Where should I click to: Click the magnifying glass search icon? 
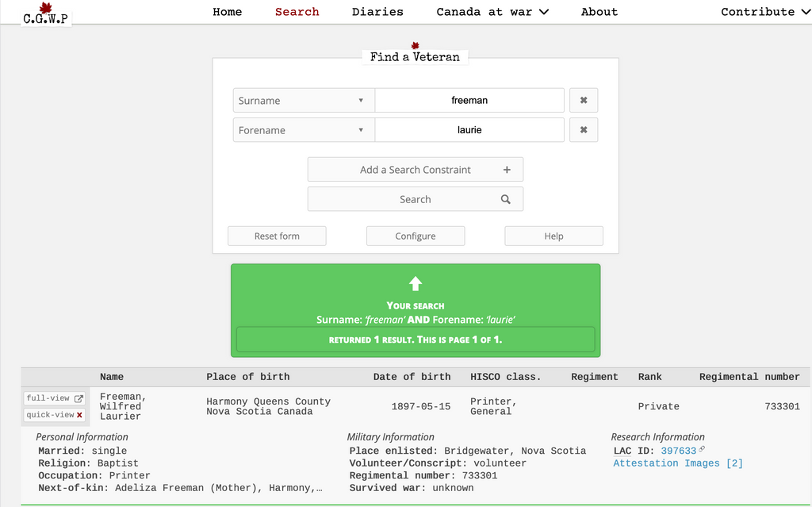[x=506, y=200]
